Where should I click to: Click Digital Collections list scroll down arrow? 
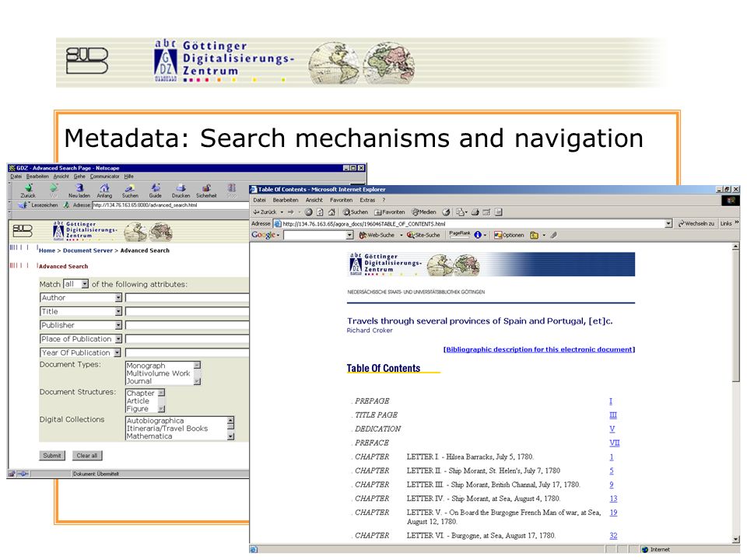click(x=230, y=436)
